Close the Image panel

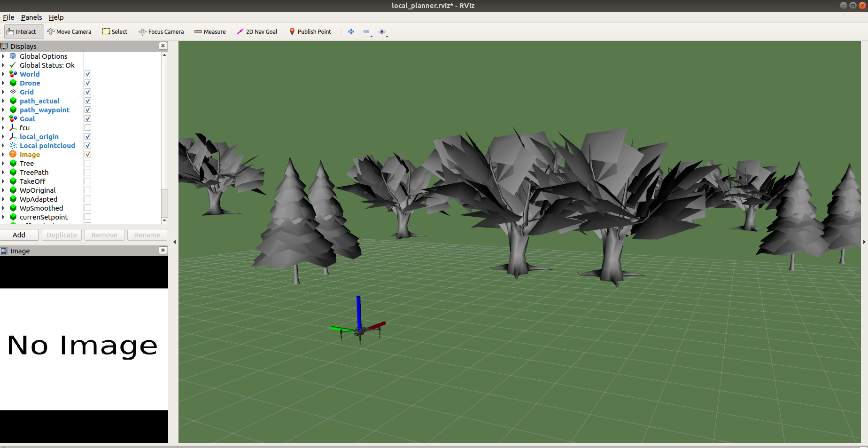pyautogui.click(x=163, y=251)
